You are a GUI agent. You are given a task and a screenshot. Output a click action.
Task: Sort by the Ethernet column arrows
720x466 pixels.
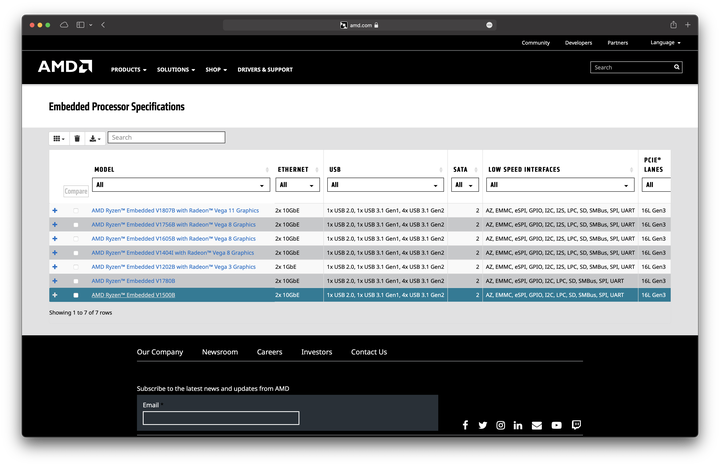(x=317, y=170)
